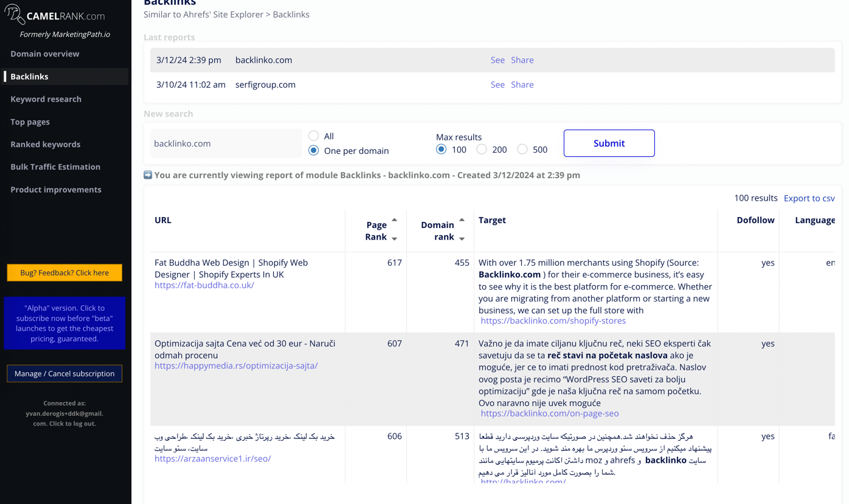
Task: Click Export to csv link
Action: pyautogui.click(x=809, y=198)
